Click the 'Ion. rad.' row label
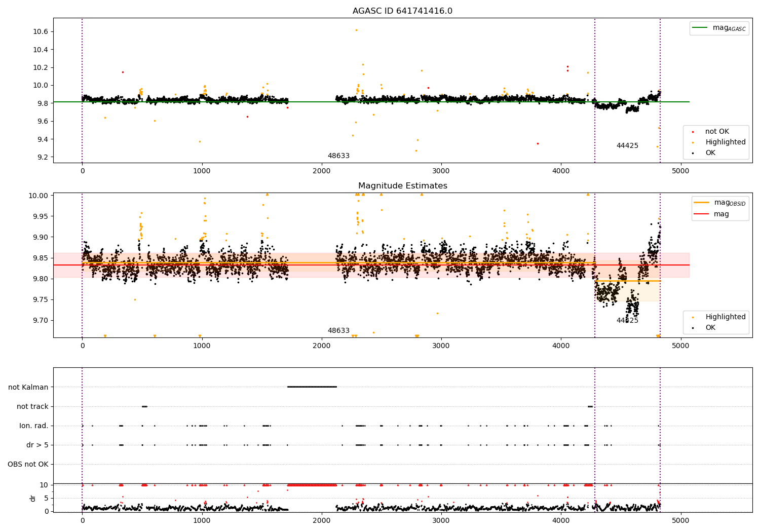The height and width of the screenshot is (532, 760). pos(34,426)
